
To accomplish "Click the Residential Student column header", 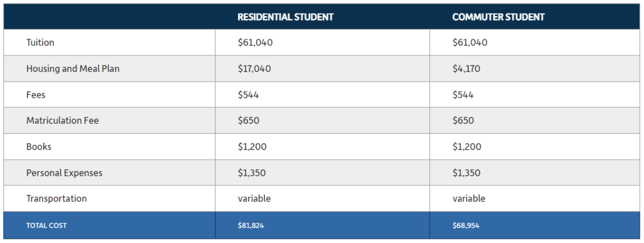I will coord(286,17).
